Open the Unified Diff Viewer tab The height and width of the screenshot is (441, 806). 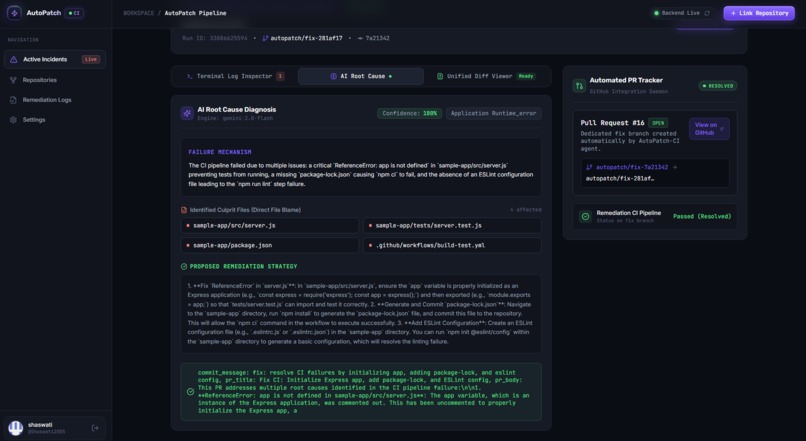[486, 76]
